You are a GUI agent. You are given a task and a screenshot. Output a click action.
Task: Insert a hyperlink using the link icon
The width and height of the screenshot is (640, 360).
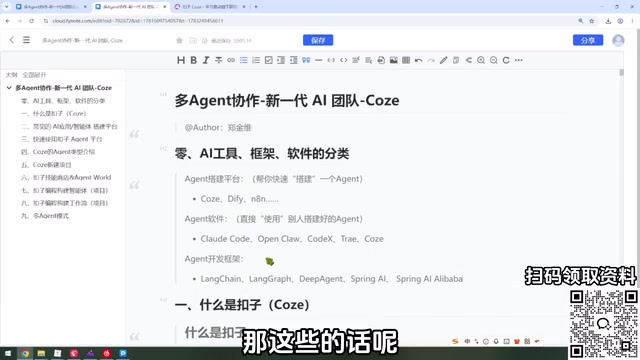231,60
